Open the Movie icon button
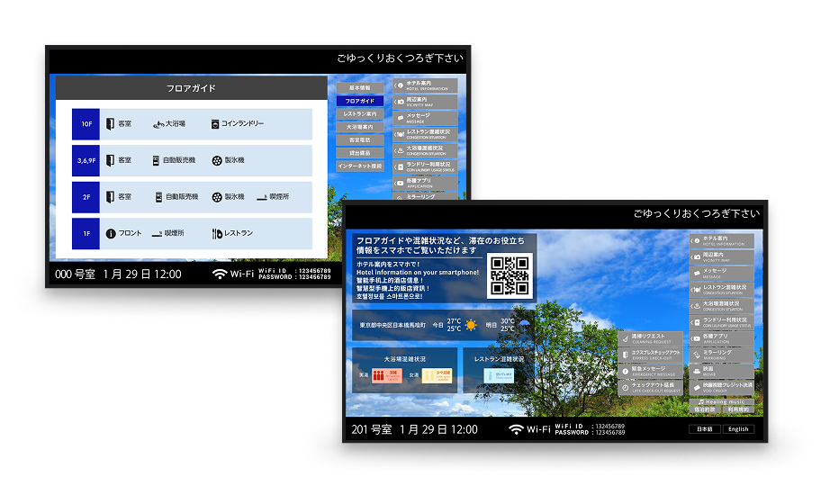The width and height of the screenshot is (821, 504). pyautogui.click(x=697, y=371)
